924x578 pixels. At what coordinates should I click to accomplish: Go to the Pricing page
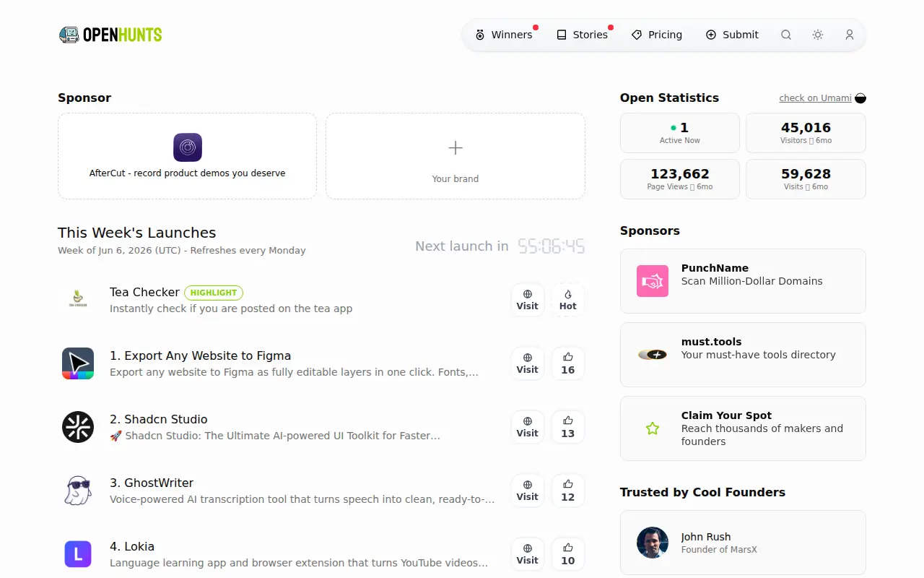pyautogui.click(x=657, y=35)
